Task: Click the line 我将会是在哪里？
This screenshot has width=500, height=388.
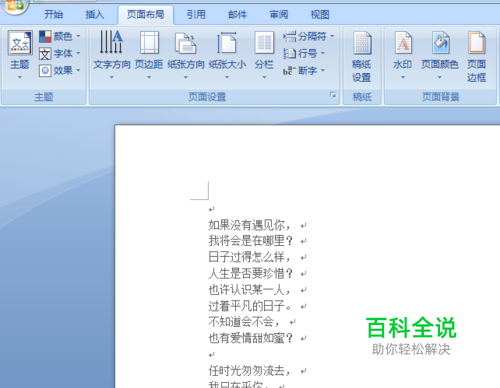Action: [x=251, y=241]
